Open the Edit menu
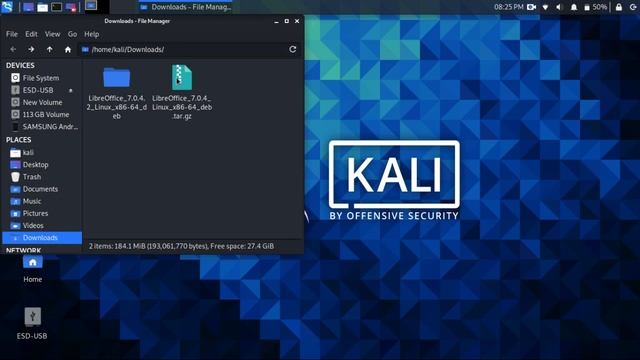The image size is (640, 360). click(x=31, y=34)
